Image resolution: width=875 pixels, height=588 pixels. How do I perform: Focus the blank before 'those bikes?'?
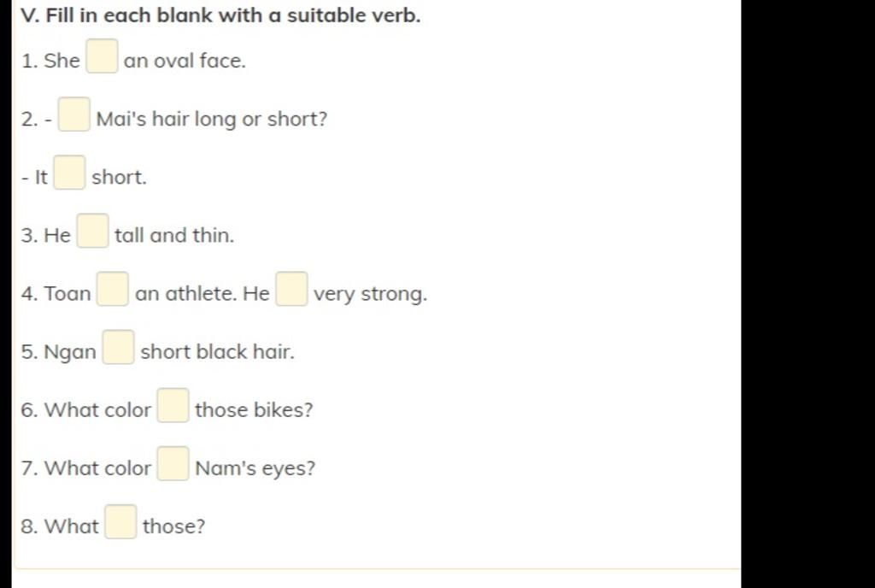(173, 405)
